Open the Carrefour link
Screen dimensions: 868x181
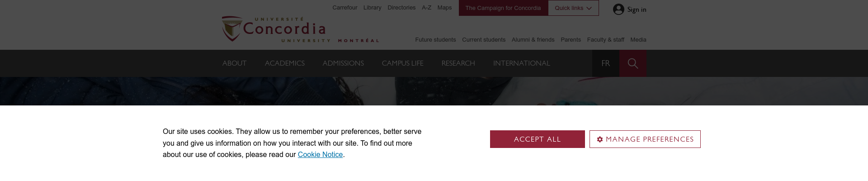point(344,8)
